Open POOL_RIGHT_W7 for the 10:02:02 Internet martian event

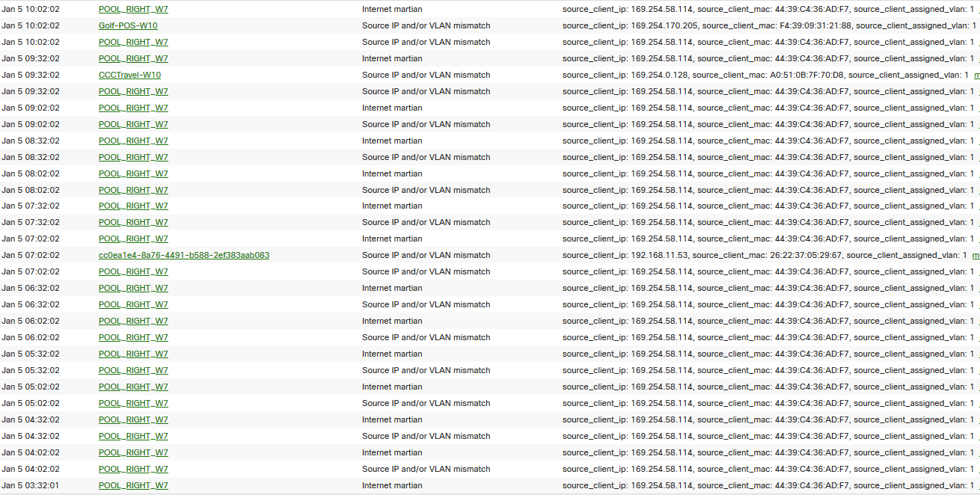[x=133, y=9]
